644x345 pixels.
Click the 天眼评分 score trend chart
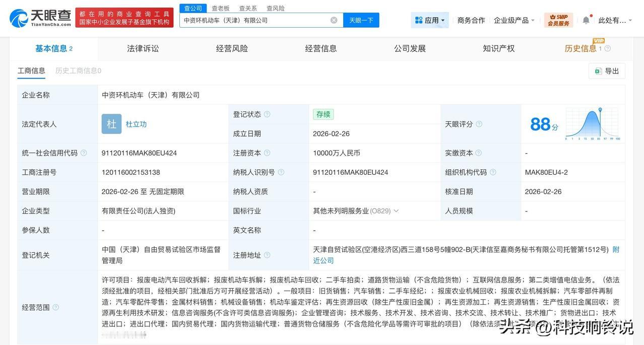click(x=593, y=123)
